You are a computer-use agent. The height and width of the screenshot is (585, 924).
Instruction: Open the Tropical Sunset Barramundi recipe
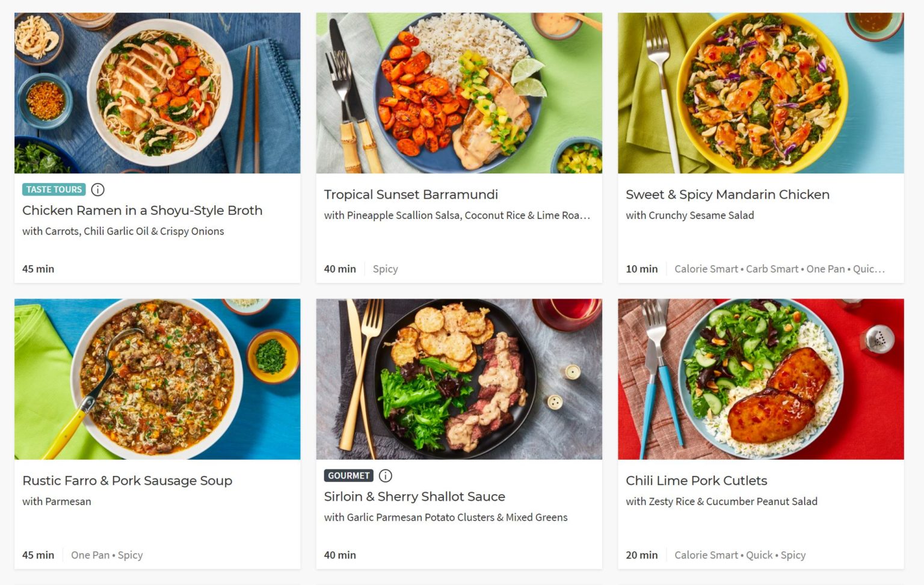(x=411, y=194)
